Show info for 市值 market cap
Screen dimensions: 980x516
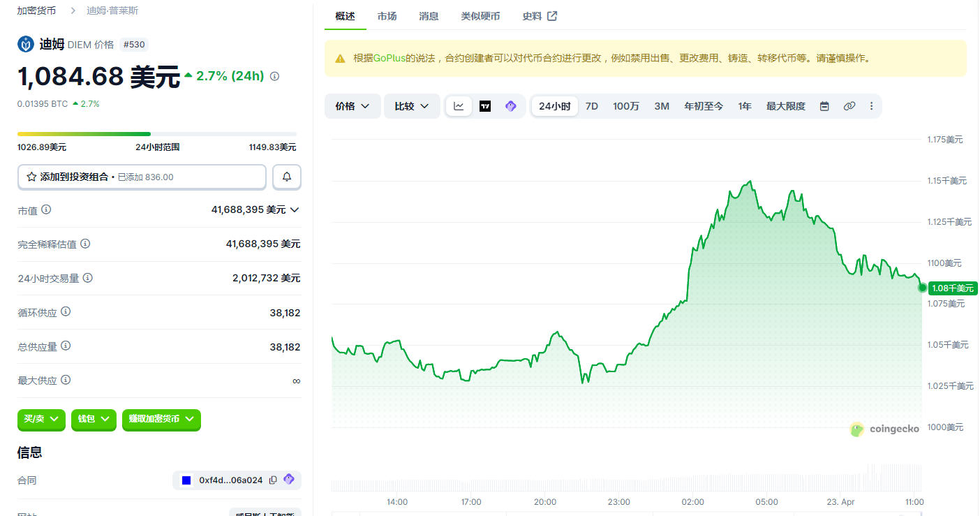click(x=46, y=209)
